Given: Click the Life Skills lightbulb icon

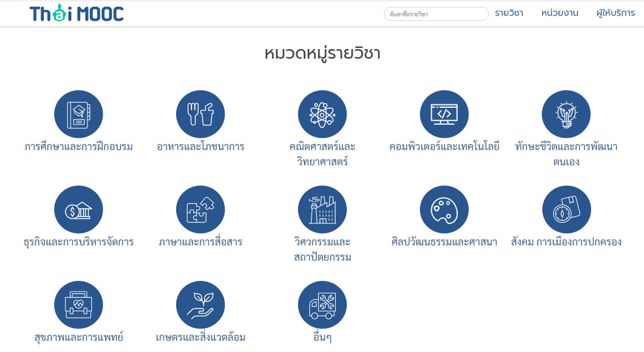Looking at the screenshot, I should (566, 114).
